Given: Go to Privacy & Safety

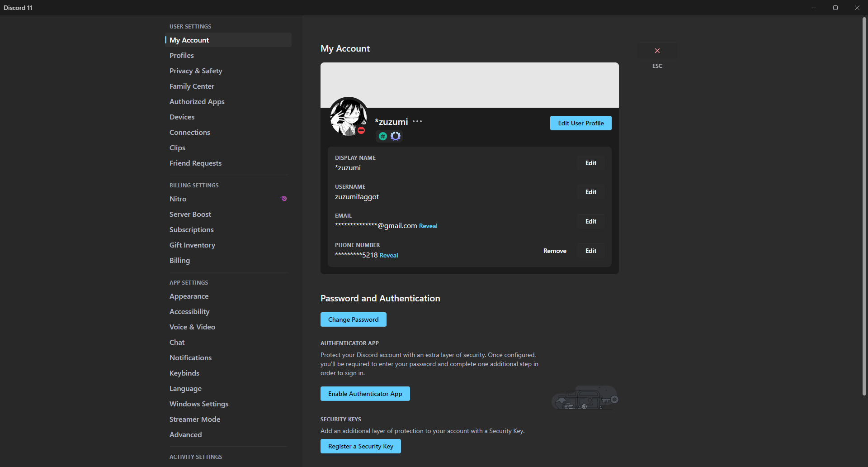Looking at the screenshot, I should point(228,71).
